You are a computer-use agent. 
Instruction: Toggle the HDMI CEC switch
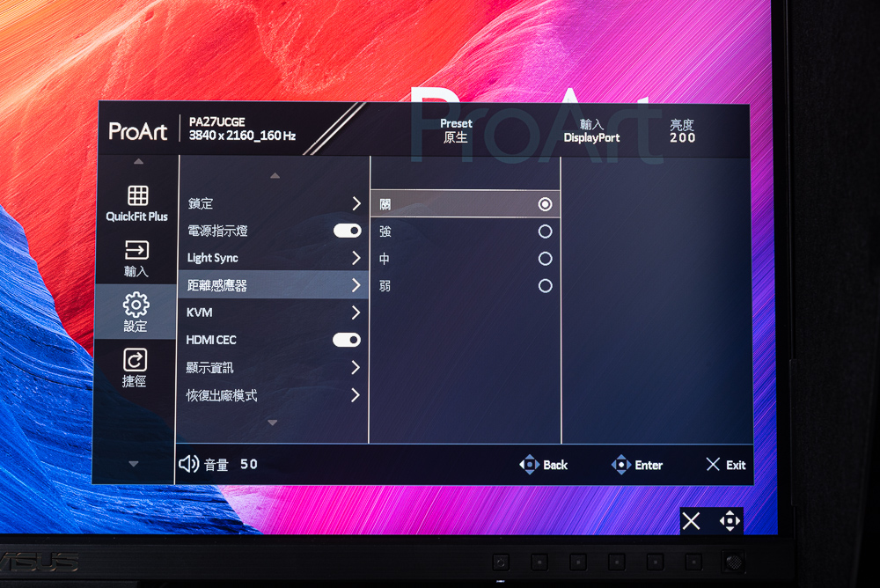click(x=346, y=339)
